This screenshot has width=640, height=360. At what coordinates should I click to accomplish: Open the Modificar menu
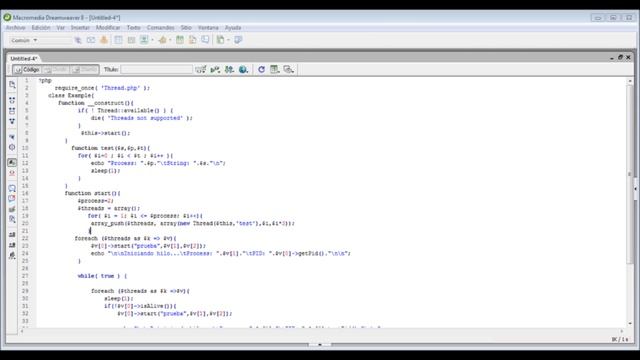coord(108,27)
